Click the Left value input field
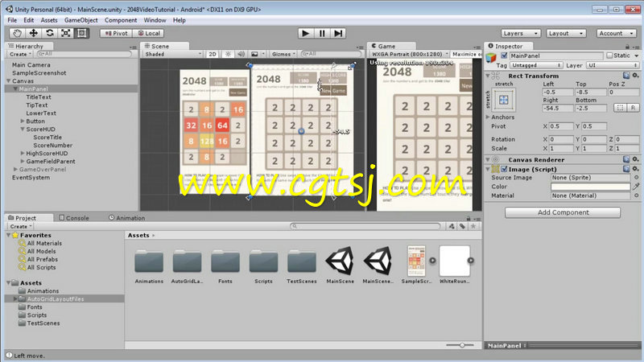 [557, 93]
